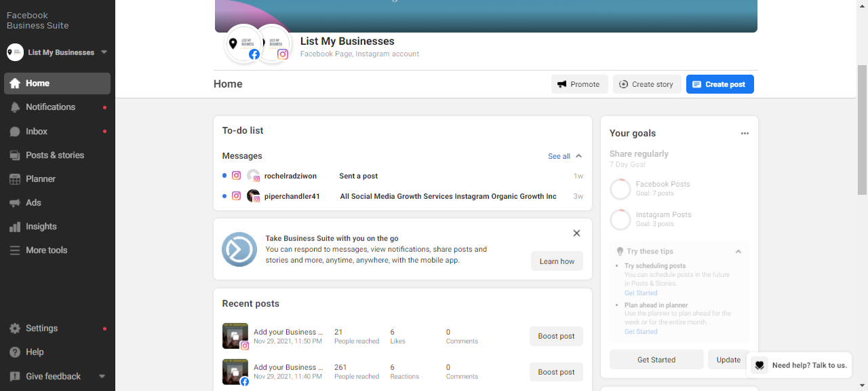Click the gray Get Started button
868x391 pixels.
click(x=656, y=360)
